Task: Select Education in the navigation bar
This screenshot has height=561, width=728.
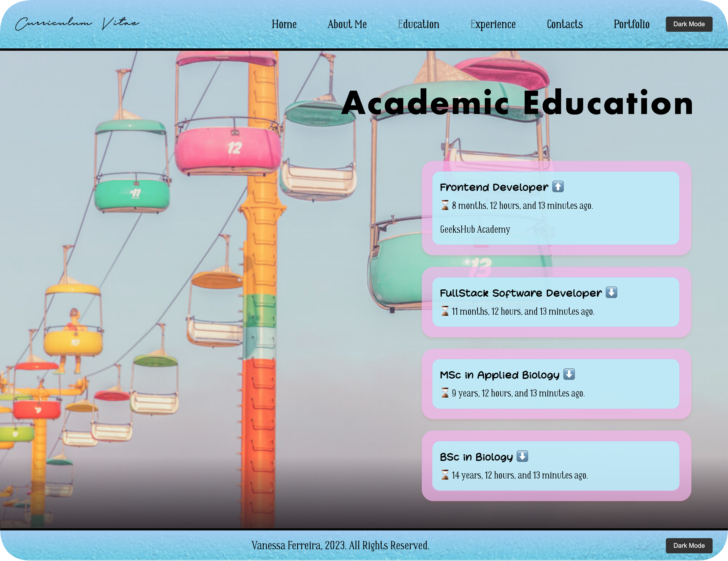Action: [x=418, y=24]
